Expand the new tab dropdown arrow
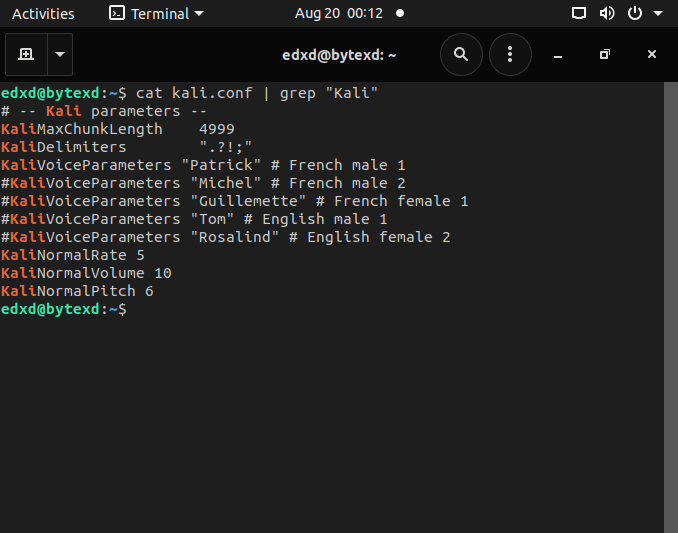The image size is (678, 533). click(x=60, y=54)
